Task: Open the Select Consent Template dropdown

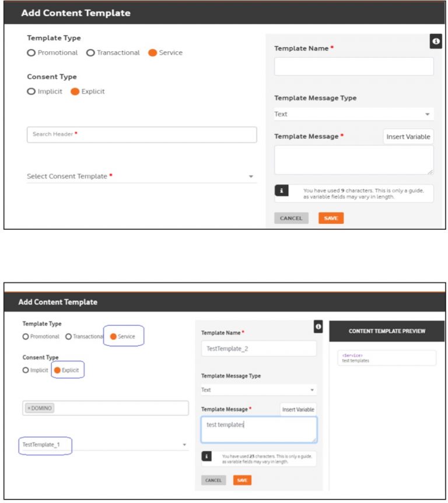Action: [x=140, y=176]
